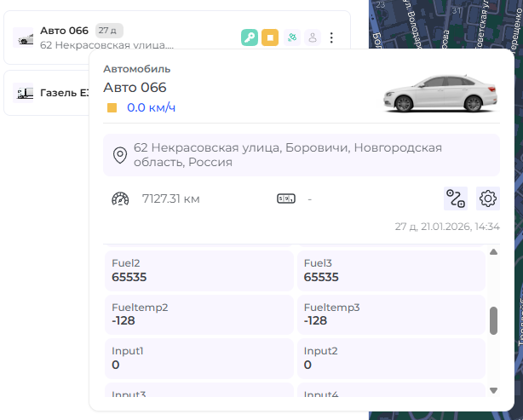Click the 0.0 км/ч speed link
Image resolution: width=523 pixels, height=420 pixels.
click(151, 108)
